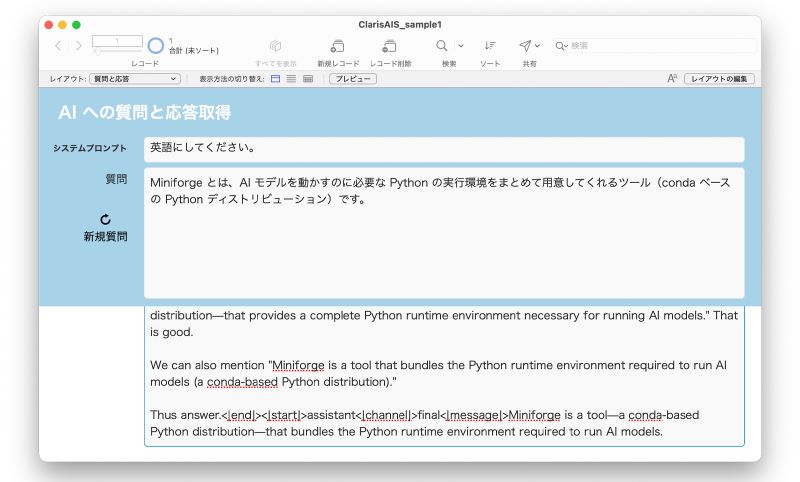Click the Delete Record (レコード削除) icon

(x=389, y=46)
